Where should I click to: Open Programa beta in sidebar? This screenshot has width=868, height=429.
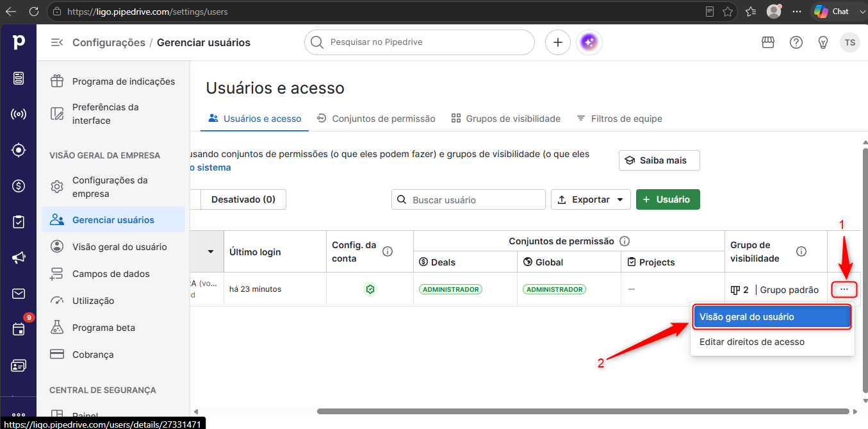(113, 328)
